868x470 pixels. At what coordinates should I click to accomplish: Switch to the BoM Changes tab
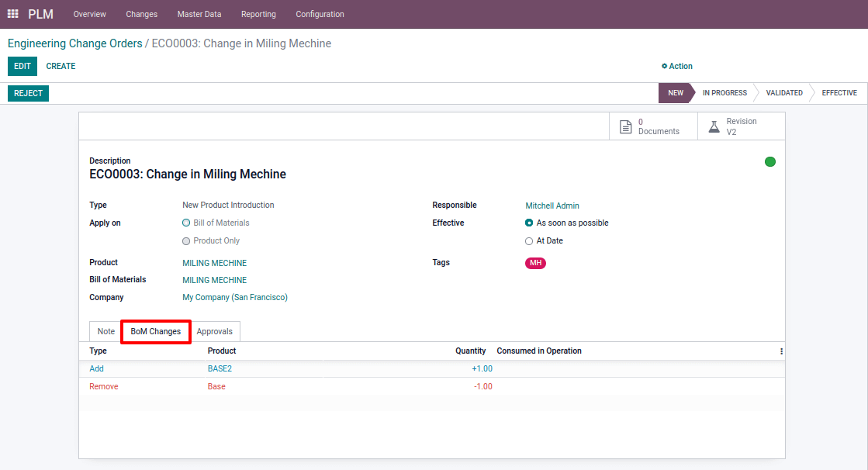[x=156, y=331]
